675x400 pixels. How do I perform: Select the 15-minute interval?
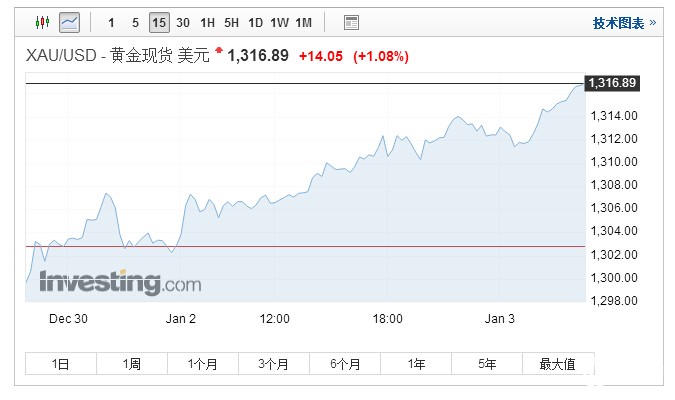[159, 22]
